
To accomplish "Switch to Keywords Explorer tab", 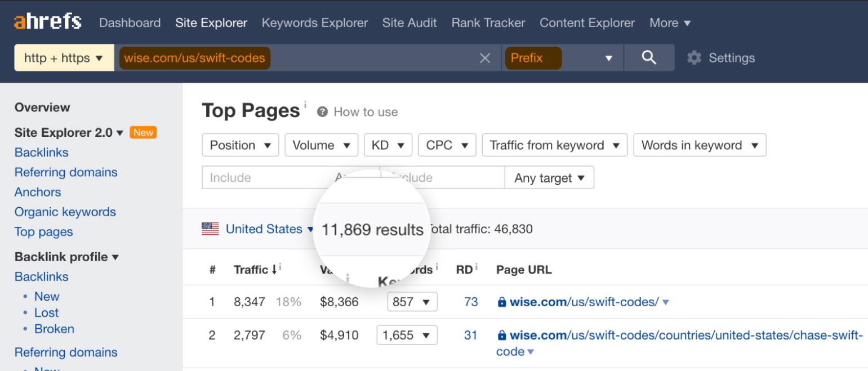I will [x=314, y=23].
